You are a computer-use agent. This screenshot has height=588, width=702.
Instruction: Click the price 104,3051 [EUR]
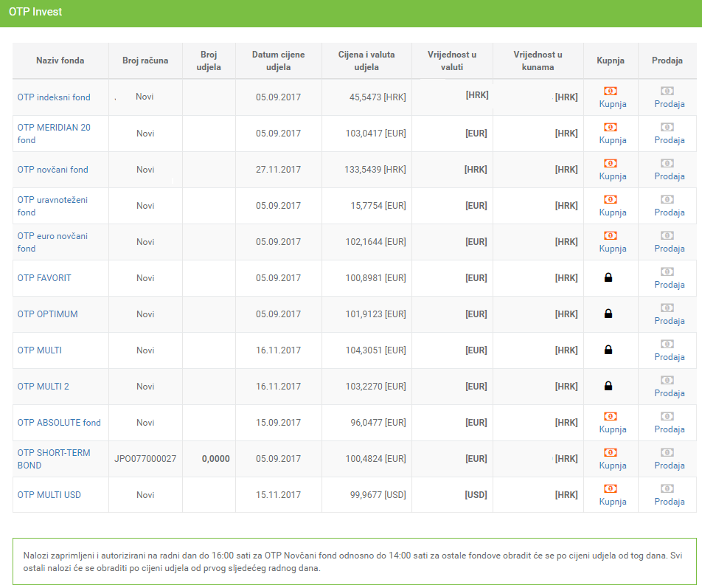tap(375, 350)
